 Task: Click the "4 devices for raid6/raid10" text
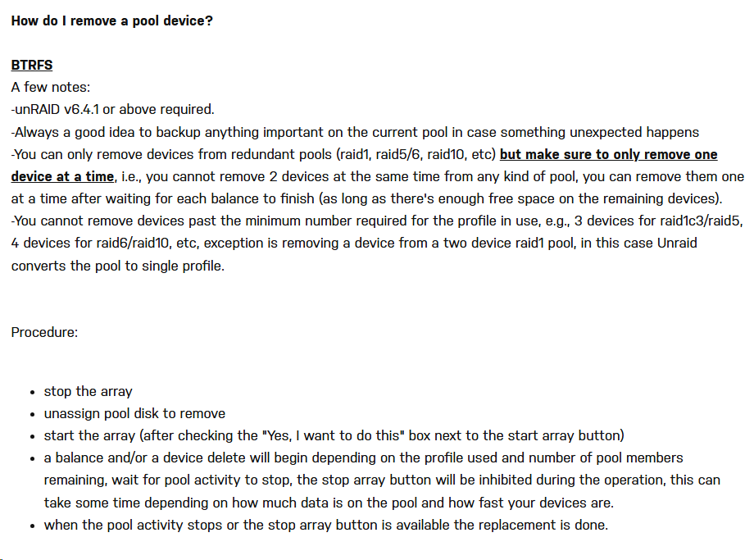pos(90,243)
